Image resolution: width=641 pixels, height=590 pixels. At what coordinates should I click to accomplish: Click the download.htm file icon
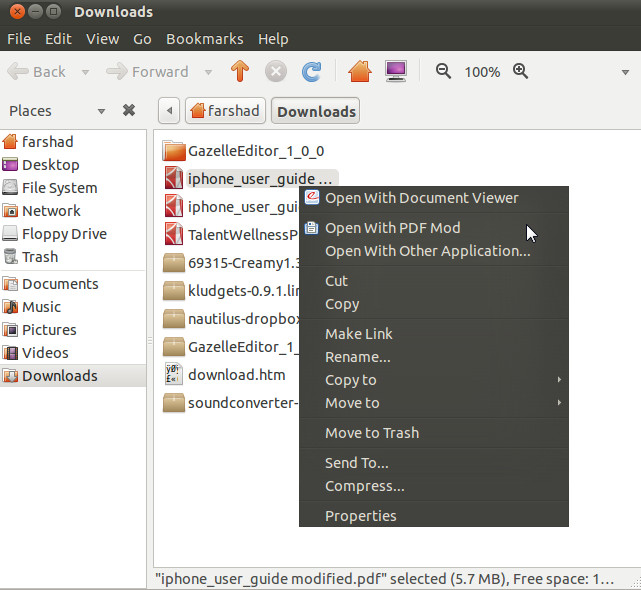point(174,374)
